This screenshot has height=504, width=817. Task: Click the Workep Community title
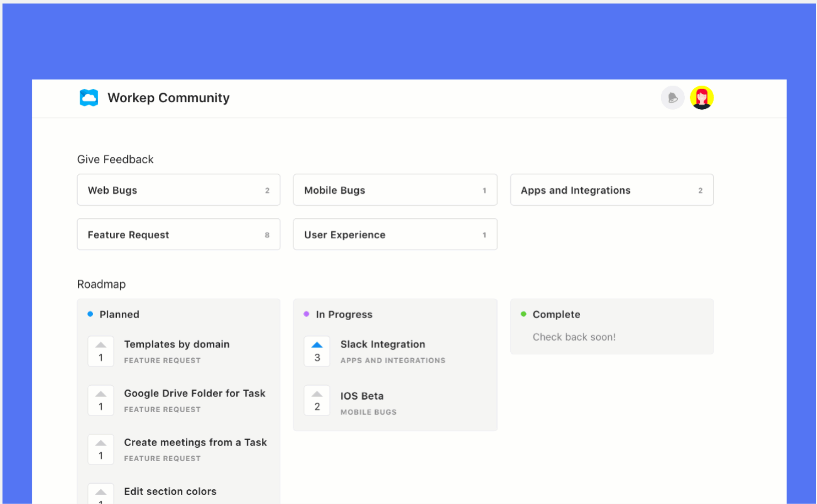(168, 98)
